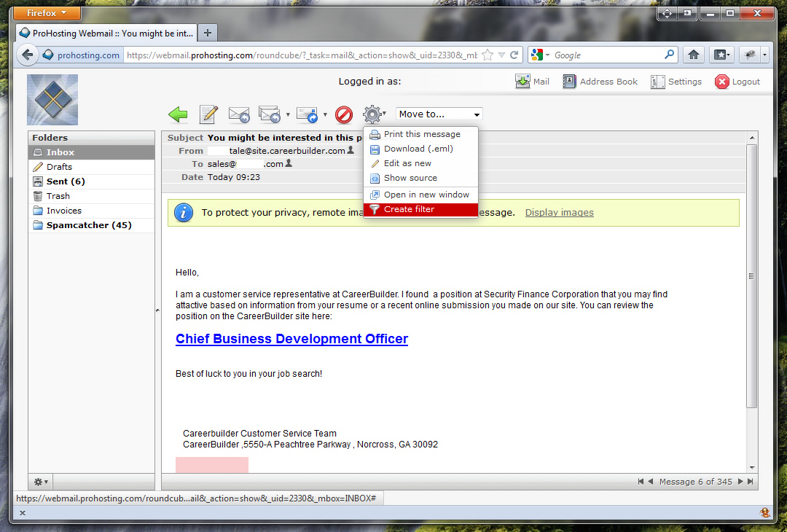Open the Firefox Bookmarks button
The height and width of the screenshot is (532, 787).
coord(721,55)
